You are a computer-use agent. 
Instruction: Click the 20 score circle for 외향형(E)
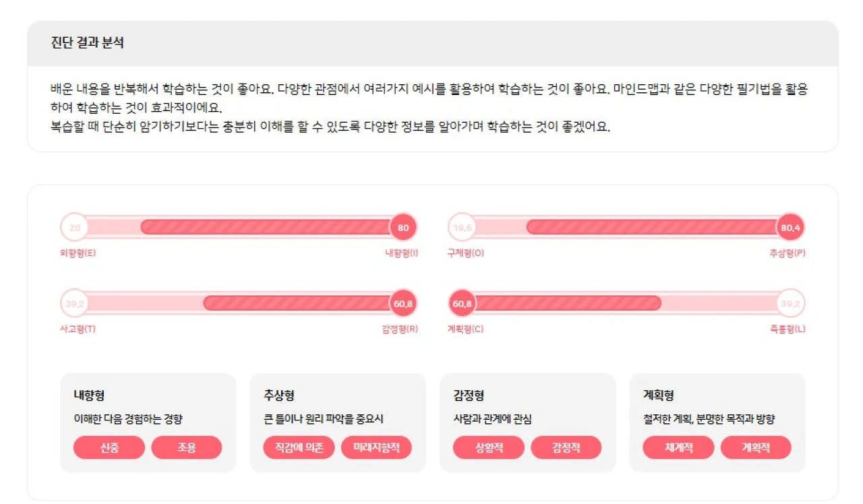tap(74, 228)
